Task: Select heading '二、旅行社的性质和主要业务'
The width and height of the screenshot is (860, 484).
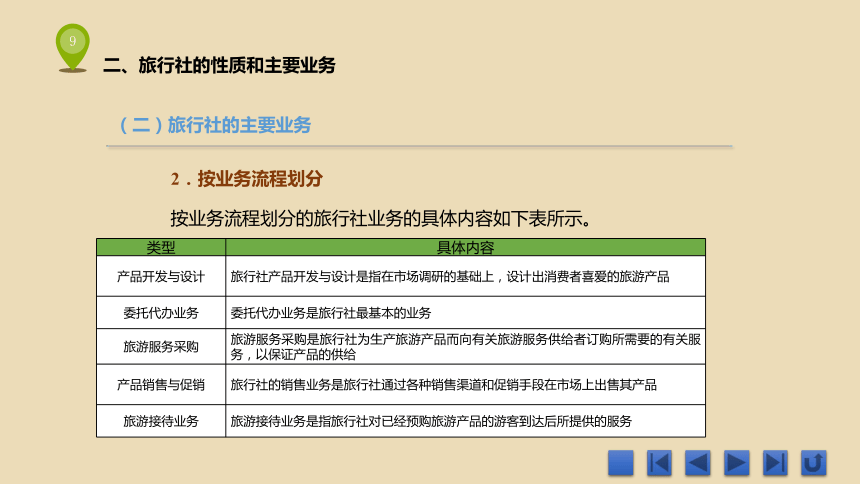Action: (219, 65)
